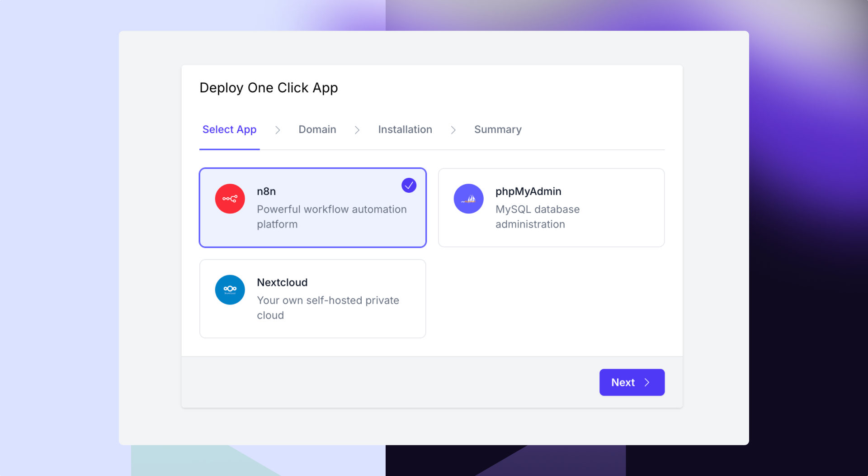Screen dimensions: 868x476
Task: Click the phpMyAdmin sailboat logo
Action: pyautogui.click(x=469, y=199)
